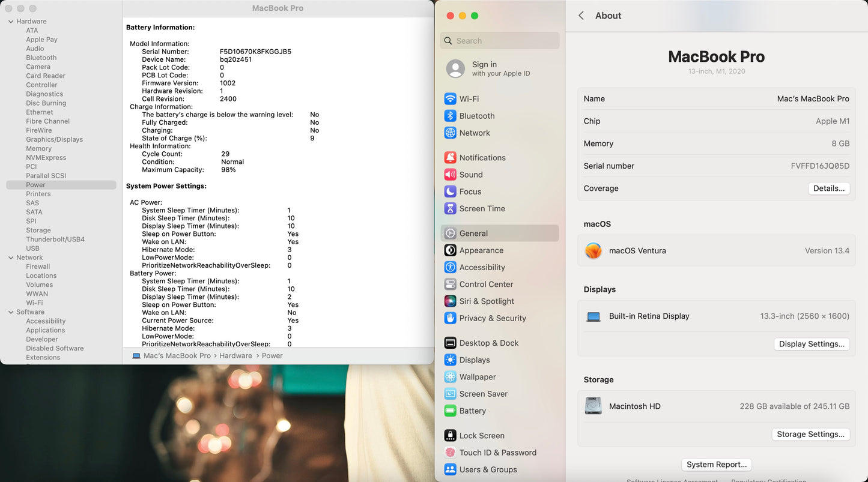Viewport: 868px width, 482px height.
Task: Select Graphics/Displays in Hardware list
Action: (54, 139)
